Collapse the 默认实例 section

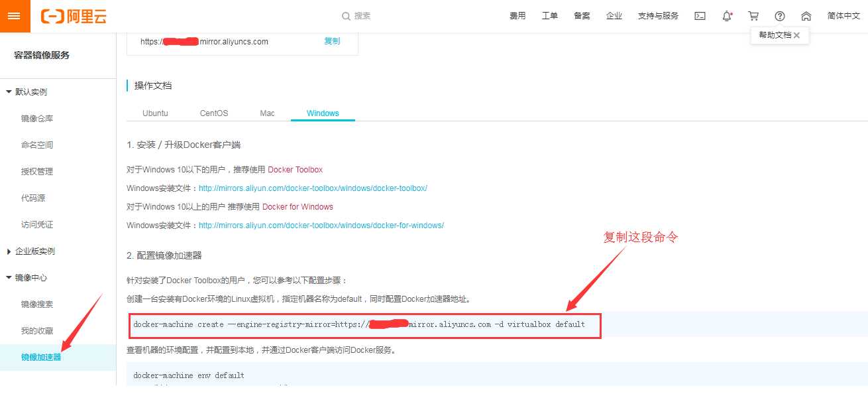pos(9,92)
